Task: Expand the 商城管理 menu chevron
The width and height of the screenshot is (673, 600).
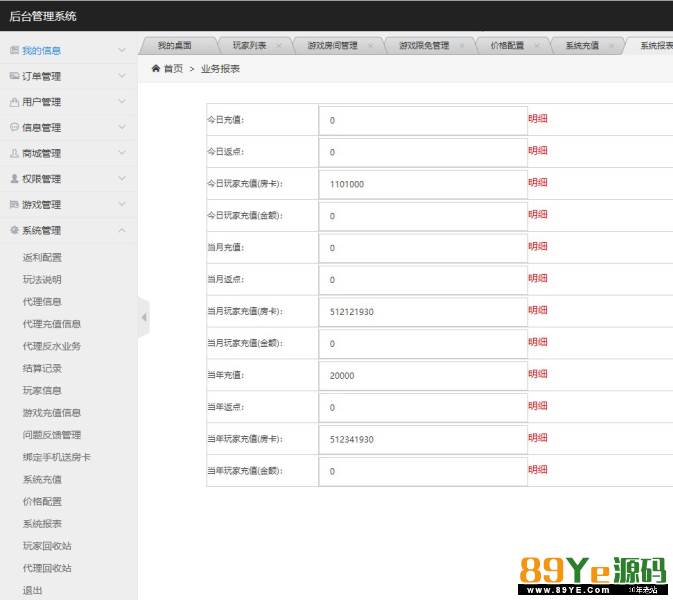Action: pyautogui.click(x=122, y=153)
